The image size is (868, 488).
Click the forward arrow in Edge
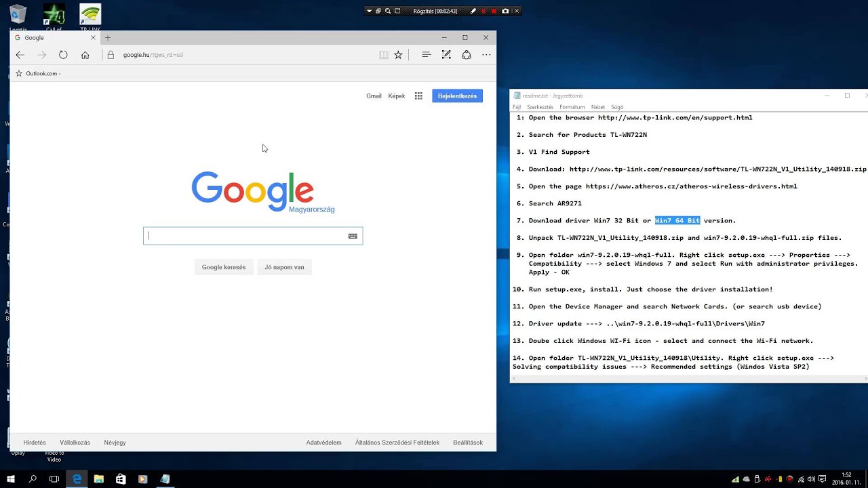[42, 55]
